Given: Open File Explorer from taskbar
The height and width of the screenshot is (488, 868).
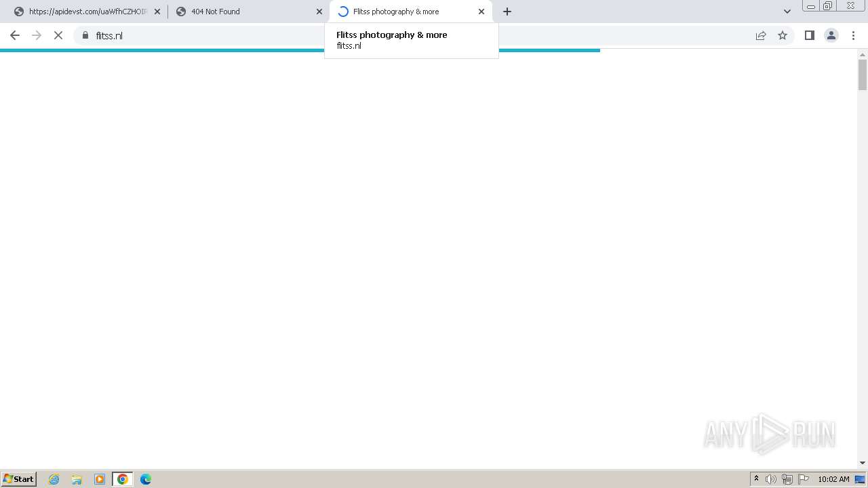Looking at the screenshot, I should pyautogui.click(x=77, y=479).
